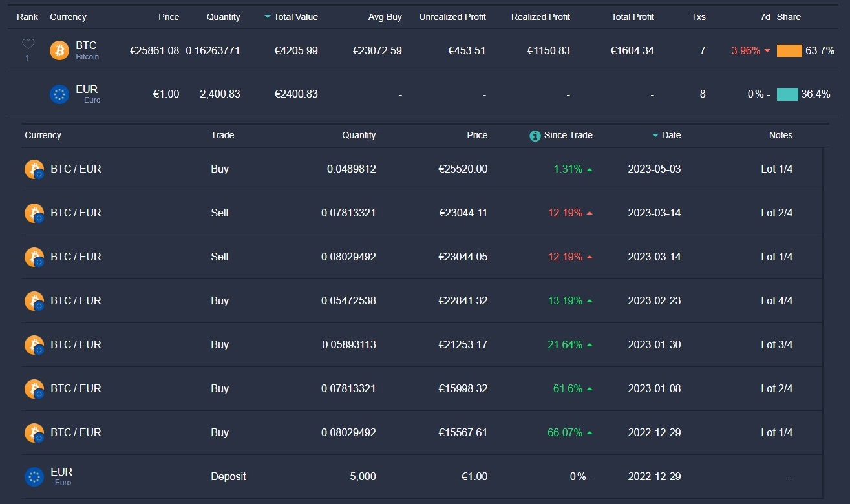
Task: Click the BTC/EUR pair icon for 2022-12-29 buy
Action: pos(34,434)
